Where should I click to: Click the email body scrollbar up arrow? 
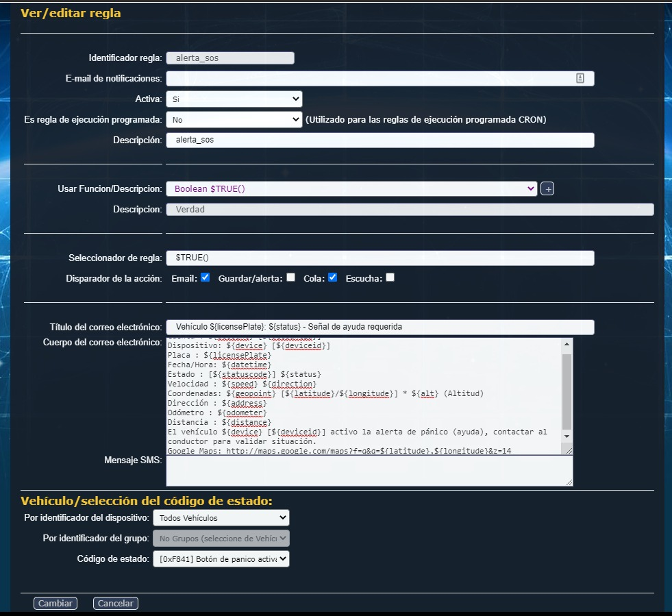[566, 343]
